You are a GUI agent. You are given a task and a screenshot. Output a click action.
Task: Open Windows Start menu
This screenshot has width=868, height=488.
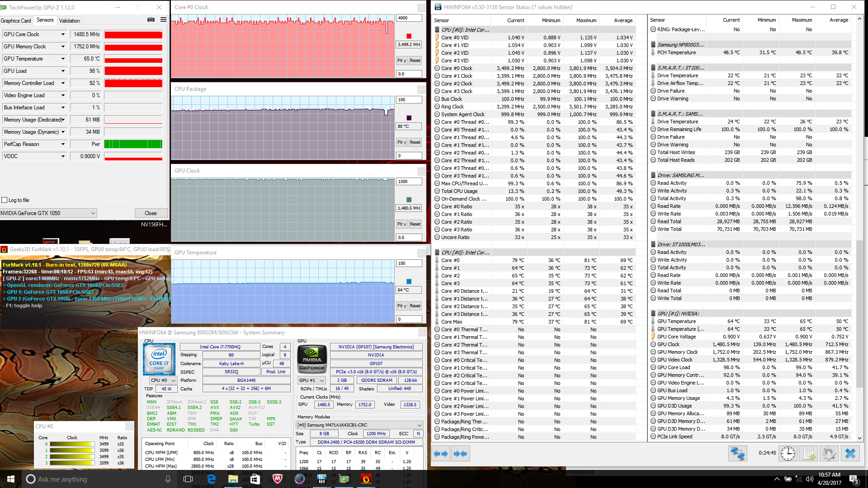tap(11, 479)
